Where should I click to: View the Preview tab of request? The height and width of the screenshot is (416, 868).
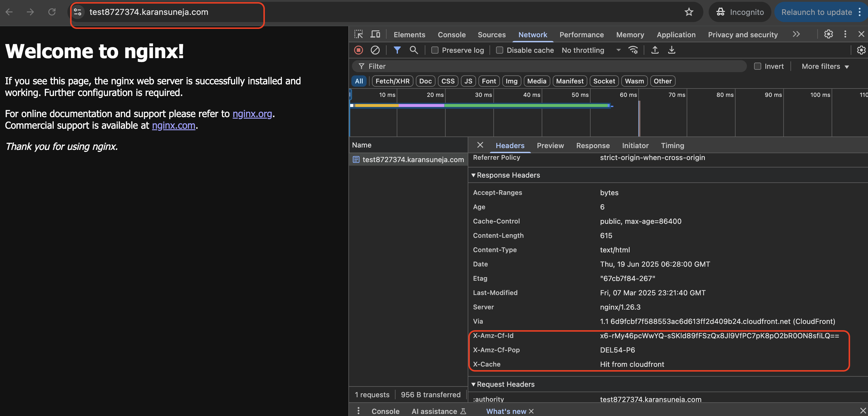550,145
